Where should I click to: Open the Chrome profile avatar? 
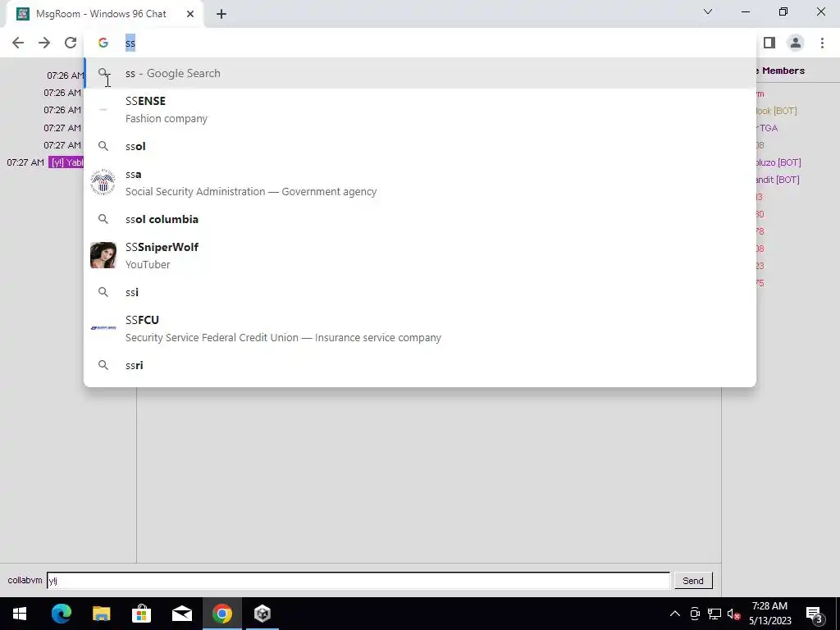796,43
